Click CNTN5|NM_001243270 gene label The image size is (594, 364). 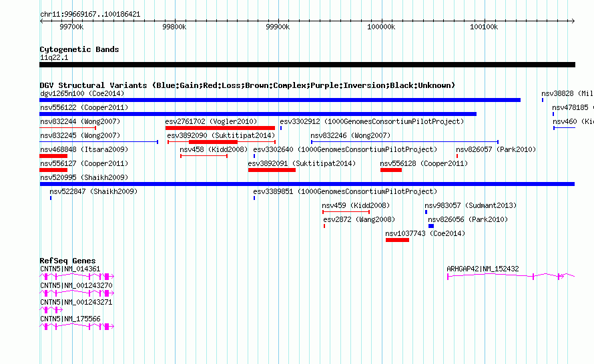(x=76, y=286)
